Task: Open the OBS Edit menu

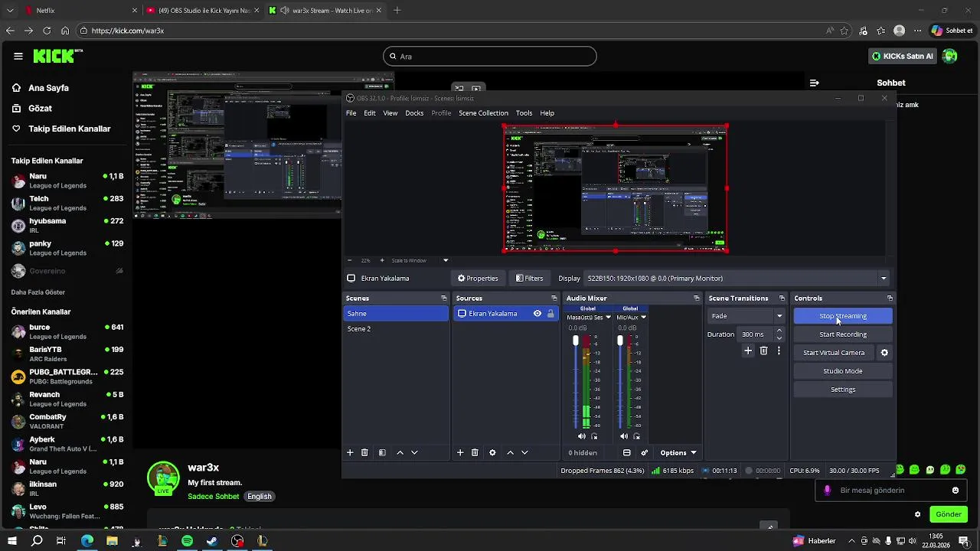Action: 370,113
